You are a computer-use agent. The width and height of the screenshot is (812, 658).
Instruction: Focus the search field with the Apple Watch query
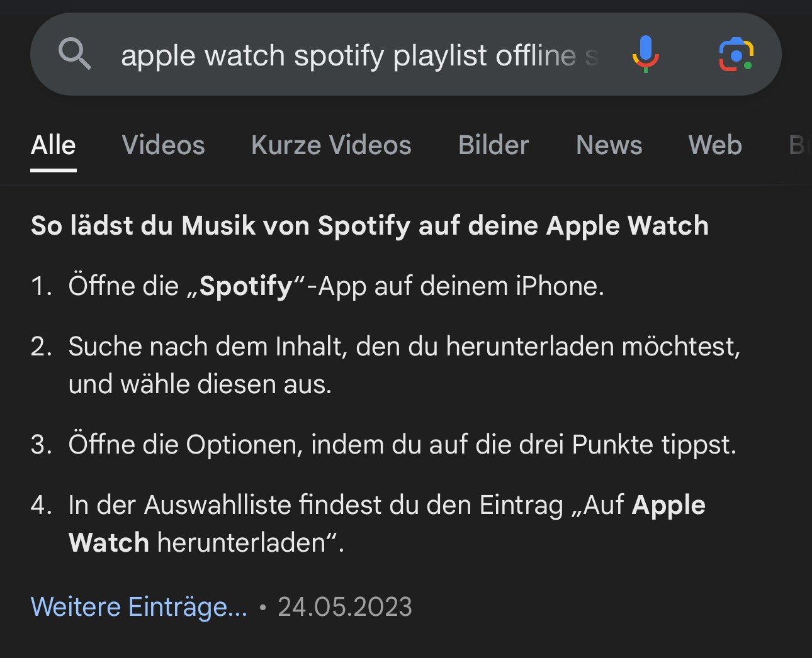[359, 55]
